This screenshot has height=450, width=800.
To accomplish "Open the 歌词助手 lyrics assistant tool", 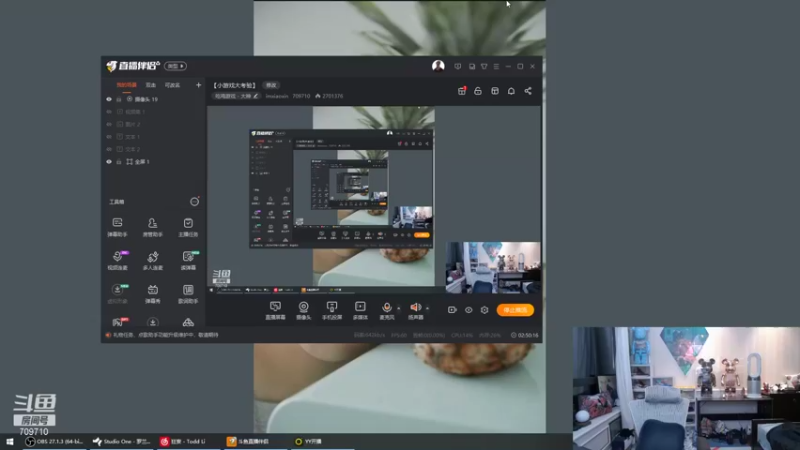I will [188, 294].
